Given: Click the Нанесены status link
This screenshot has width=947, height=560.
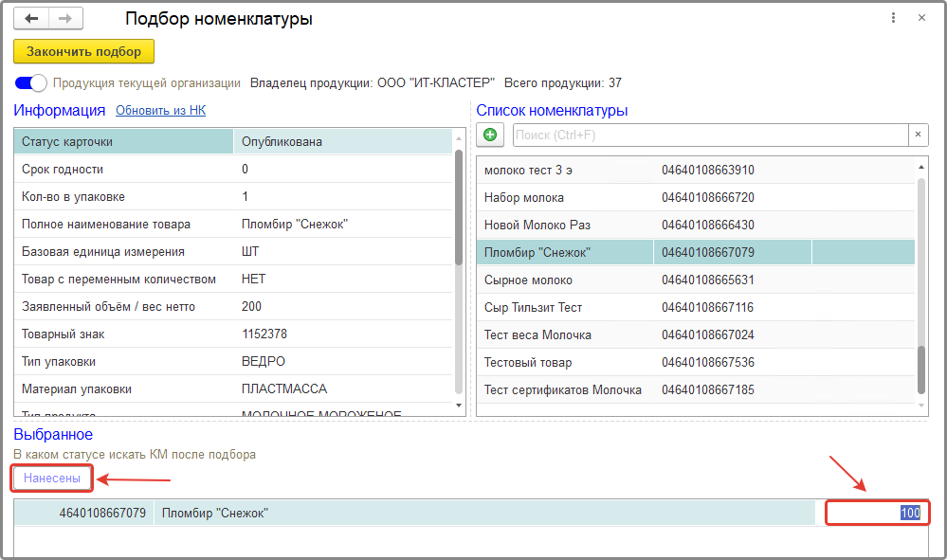Looking at the screenshot, I should click(x=52, y=478).
